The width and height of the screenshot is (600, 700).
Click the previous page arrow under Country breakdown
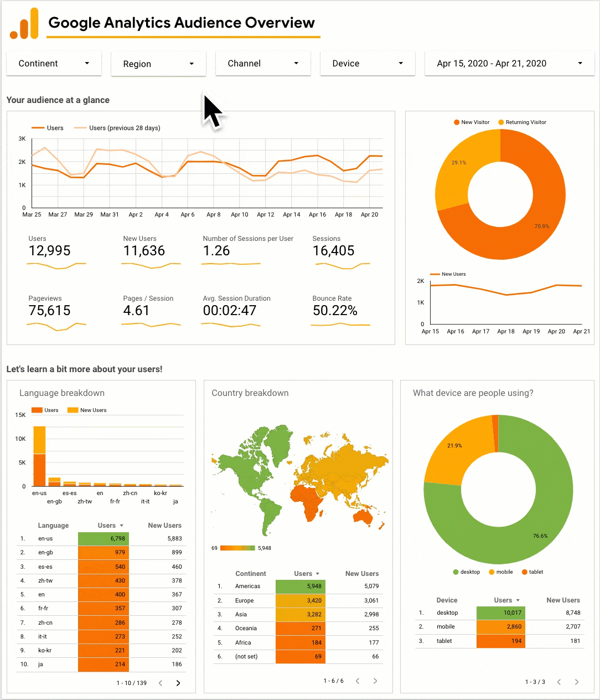point(357,681)
